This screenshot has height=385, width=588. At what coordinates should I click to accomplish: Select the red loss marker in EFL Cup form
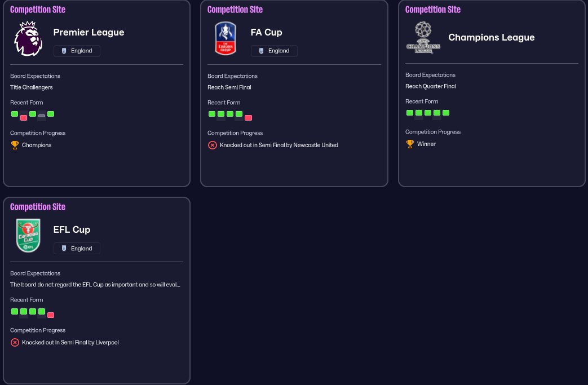click(x=51, y=315)
